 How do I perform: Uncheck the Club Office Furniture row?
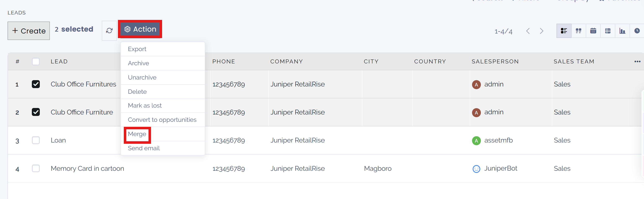[36, 112]
